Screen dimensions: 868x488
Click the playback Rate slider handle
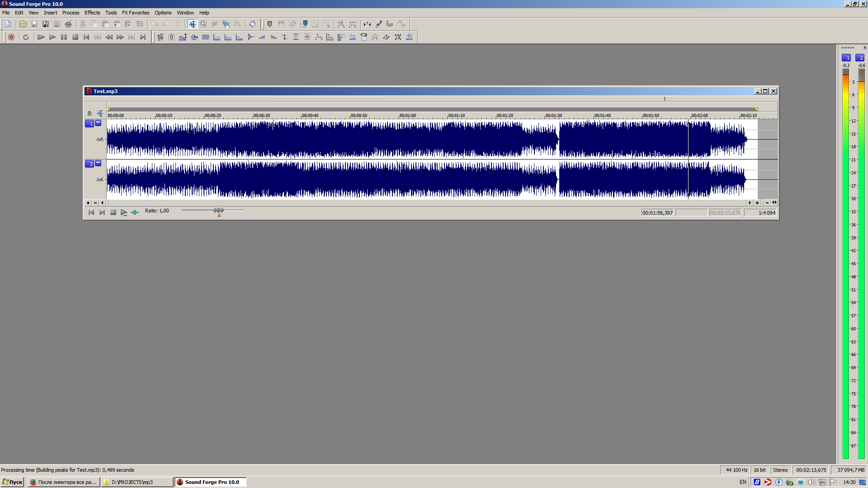point(219,211)
